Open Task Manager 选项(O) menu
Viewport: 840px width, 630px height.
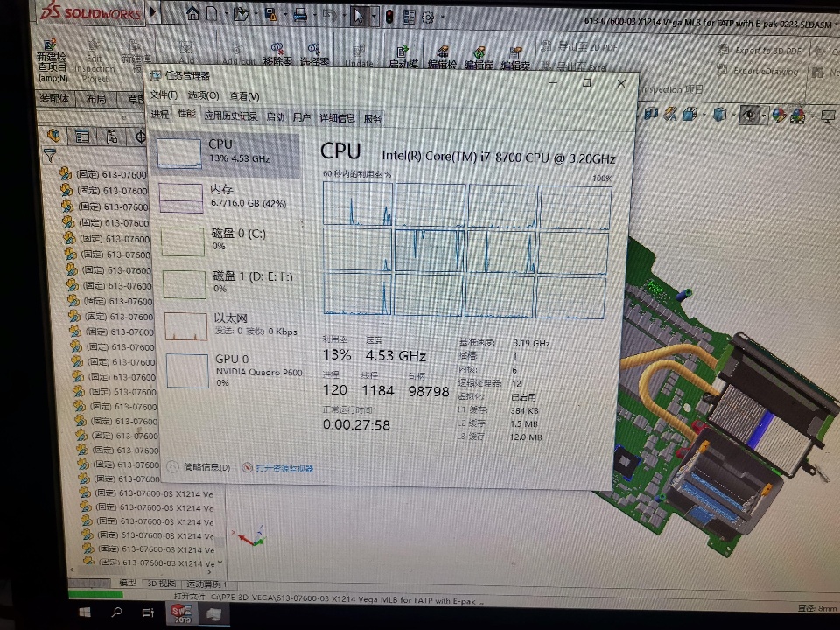tap(203, 95)
